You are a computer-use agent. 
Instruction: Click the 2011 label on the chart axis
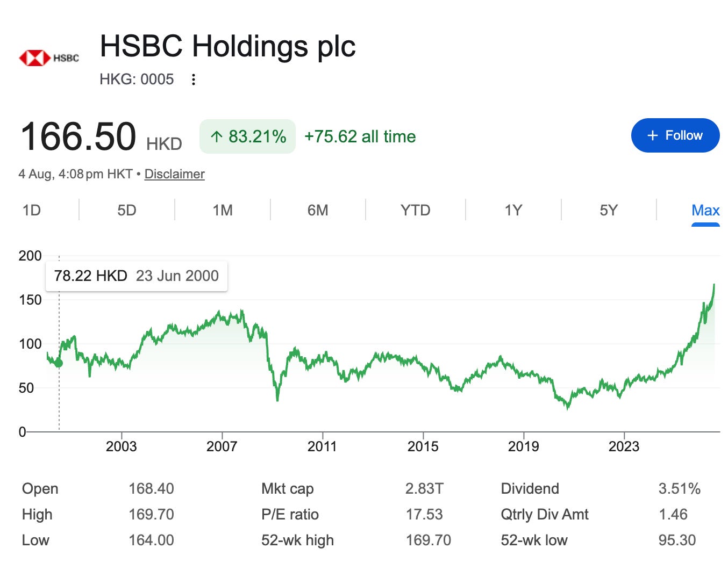[x=322, y=446]
